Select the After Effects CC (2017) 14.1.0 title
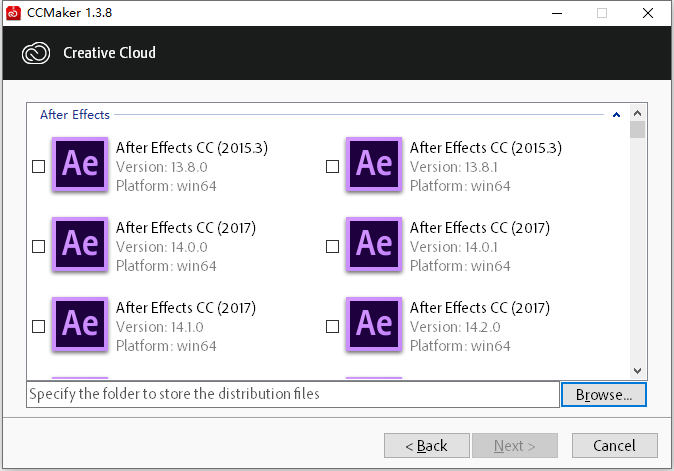Image resolution: width=674 pixels, height=471 pixels. (186, 308)
